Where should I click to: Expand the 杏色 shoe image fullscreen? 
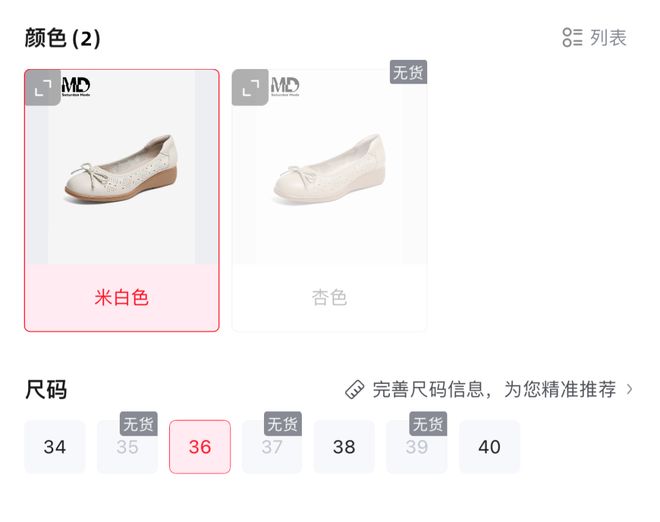point(250,88)
